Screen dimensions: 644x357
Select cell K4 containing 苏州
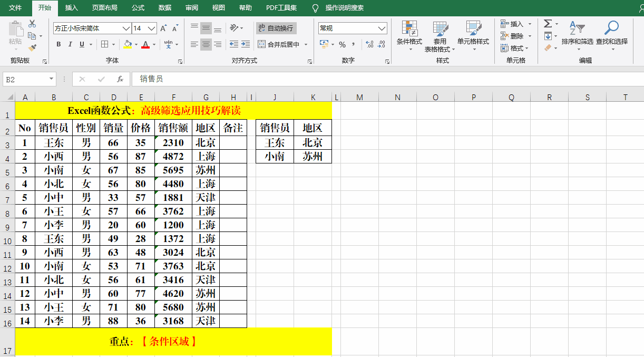coord(313,156)
